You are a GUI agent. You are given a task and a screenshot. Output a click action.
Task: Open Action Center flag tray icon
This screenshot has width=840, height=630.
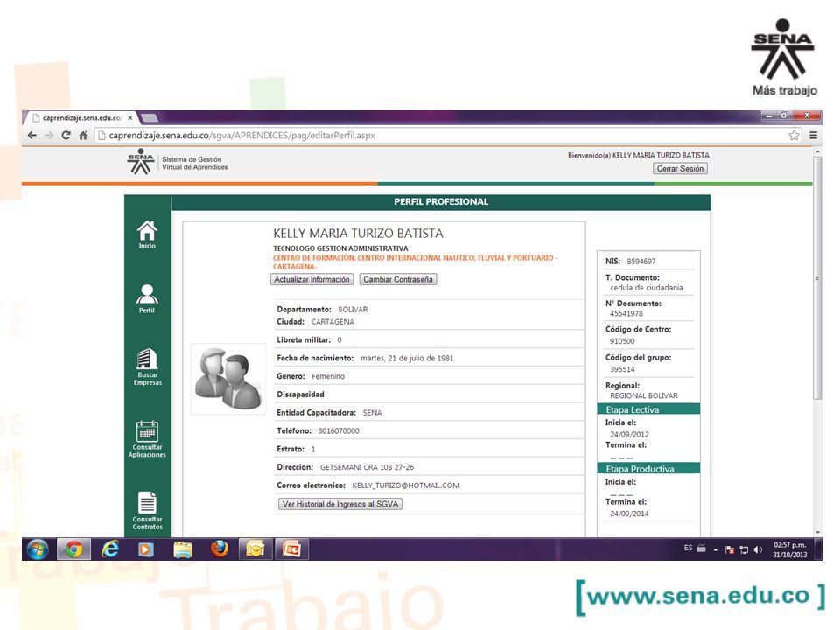[x=729, y=549]
